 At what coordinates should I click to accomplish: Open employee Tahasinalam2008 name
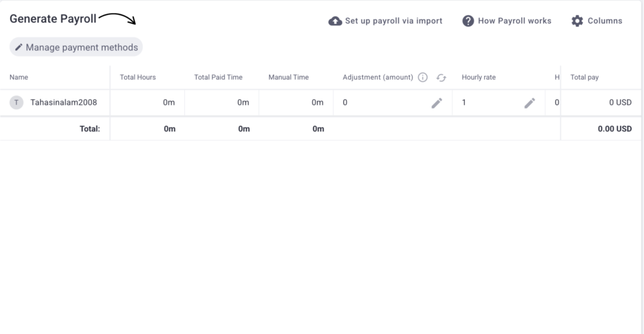(64, 103)
